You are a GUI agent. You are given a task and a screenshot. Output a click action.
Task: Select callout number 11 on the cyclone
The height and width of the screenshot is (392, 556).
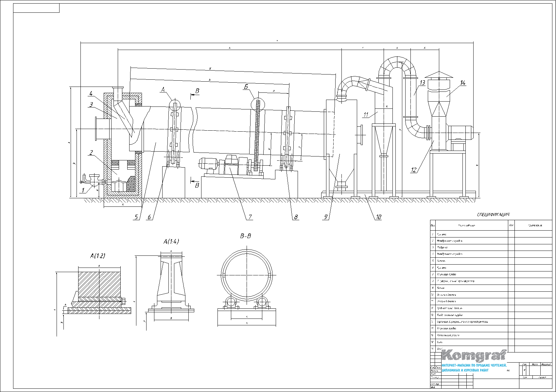click(x=366, y=115)
